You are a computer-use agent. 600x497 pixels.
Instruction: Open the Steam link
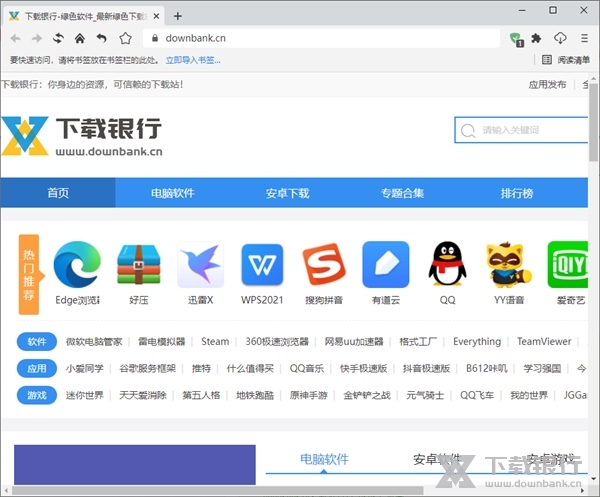(215, 341)
